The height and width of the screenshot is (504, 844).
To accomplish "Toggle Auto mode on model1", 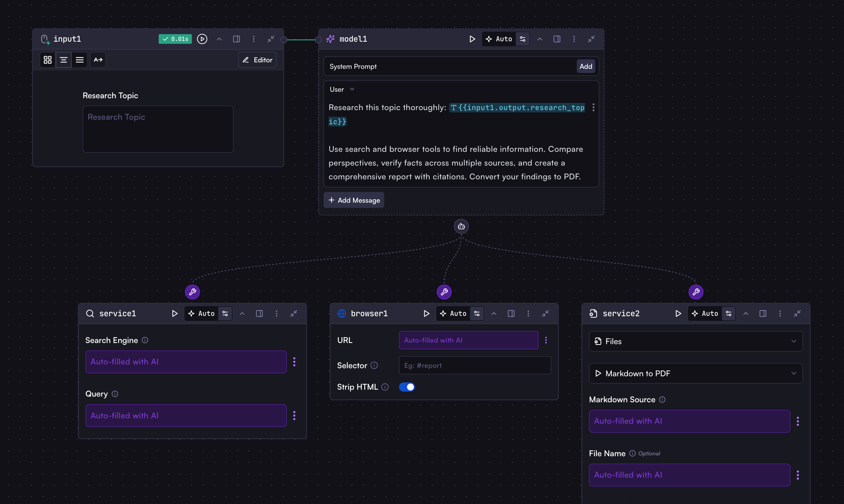I will [x=499, y=39].
